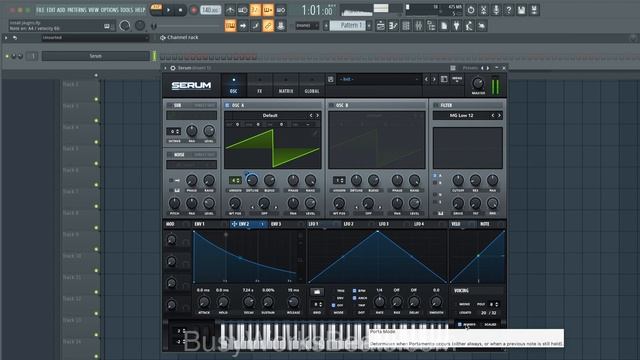The width and height of the screenshot is (640, 360).
Task: Click the OSC A wavetable edit pencil icon
Action: [315, 133]
